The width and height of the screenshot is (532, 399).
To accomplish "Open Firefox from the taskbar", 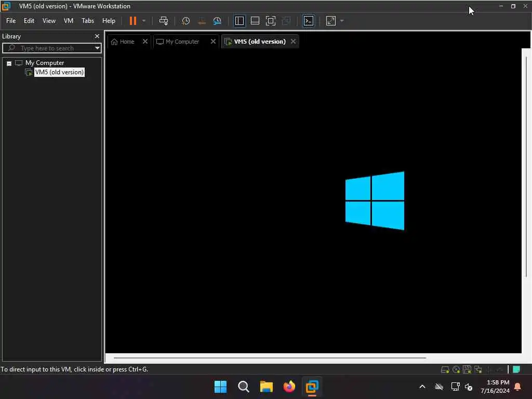I will 289,387.
